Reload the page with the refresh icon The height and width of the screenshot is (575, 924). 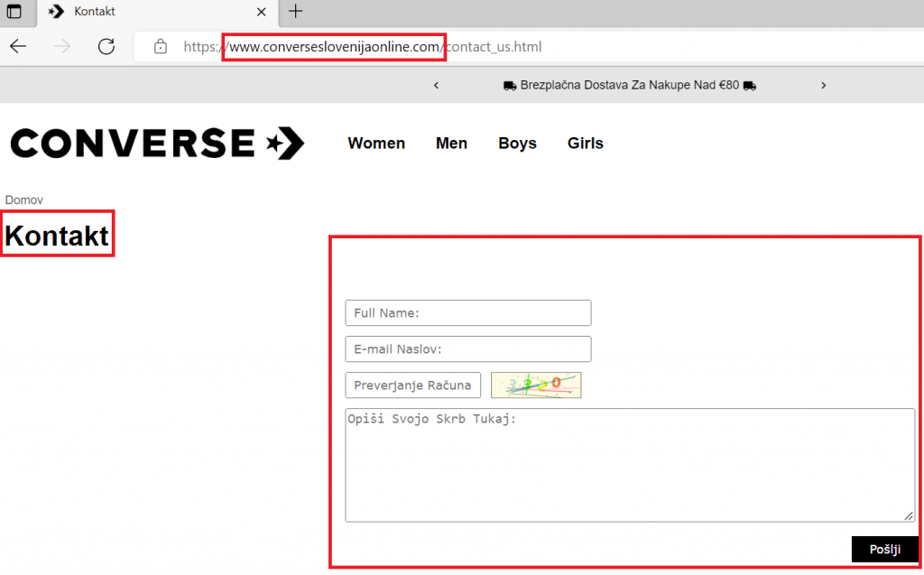click(x=106, y=47)
